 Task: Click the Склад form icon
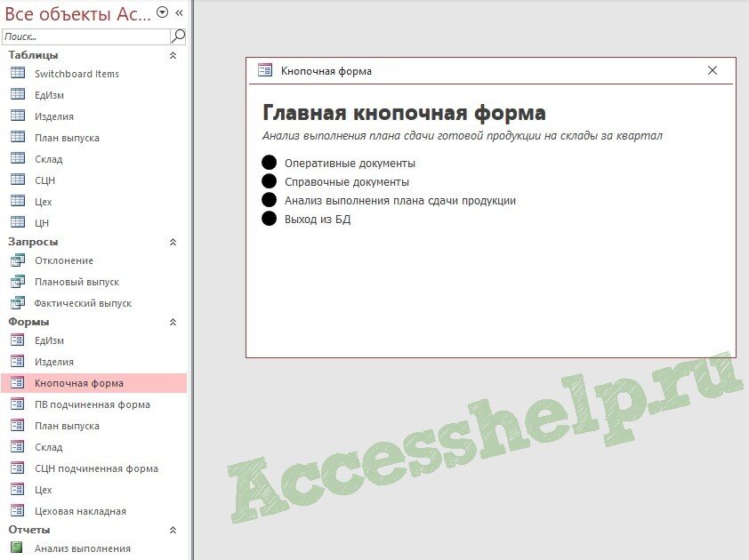[x=18, y=446]
